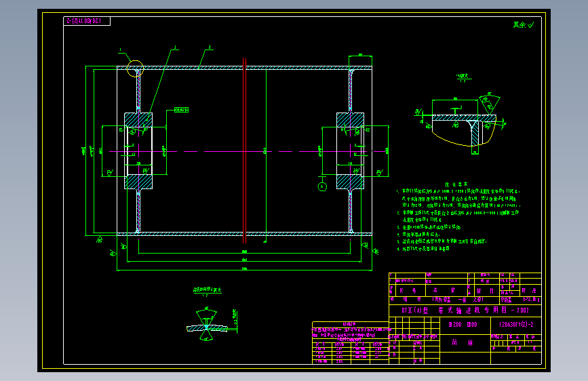The width and height of the screenshot is (588, 381).
Task: Select balloon leader number 2 on shell
Action: [210, 47]
